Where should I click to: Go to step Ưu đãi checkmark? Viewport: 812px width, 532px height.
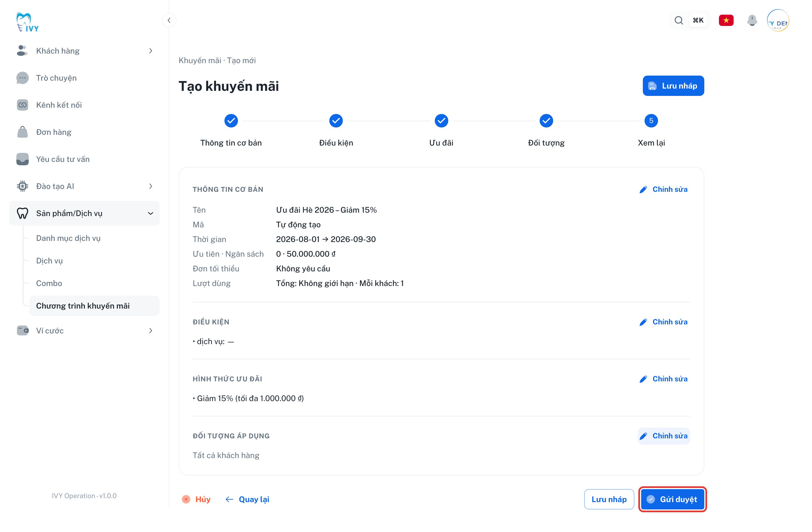point(441,120)
